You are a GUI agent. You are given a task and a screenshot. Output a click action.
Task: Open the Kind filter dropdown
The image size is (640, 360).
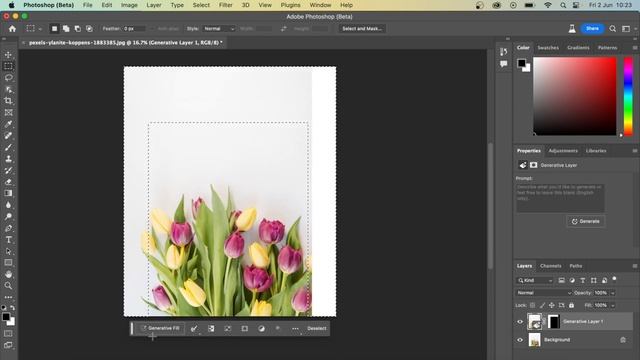tap(535, 280)
